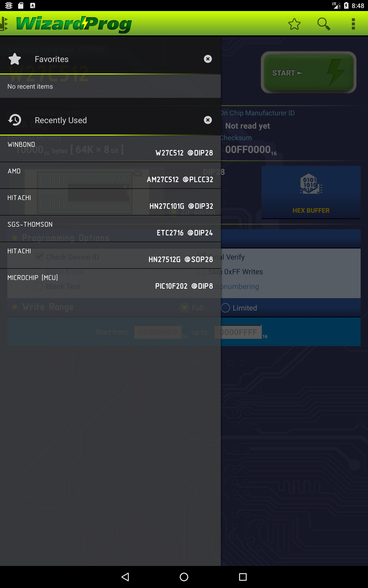Screen dimensions: 368x588
Task: Choose SGS-Thomson ETC2716 @DIP24 entry
Action: (x=110, y=229)
